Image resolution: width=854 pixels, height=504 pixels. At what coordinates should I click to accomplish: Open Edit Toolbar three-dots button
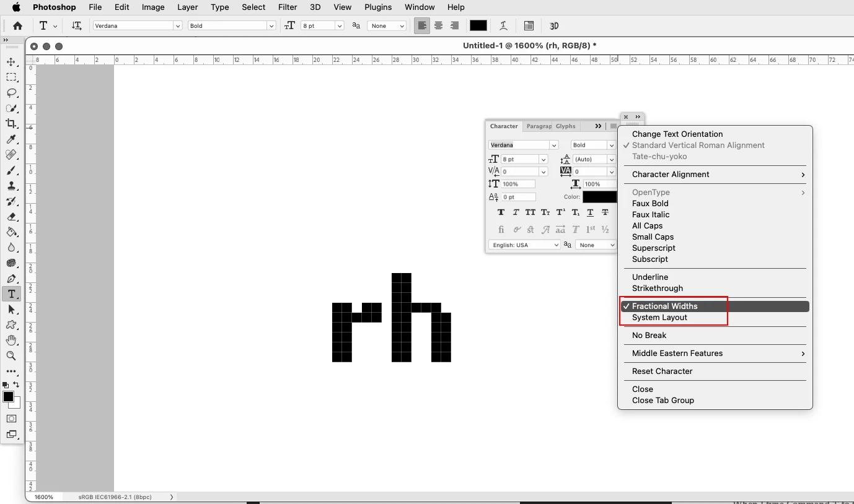(x=11, y=371)
